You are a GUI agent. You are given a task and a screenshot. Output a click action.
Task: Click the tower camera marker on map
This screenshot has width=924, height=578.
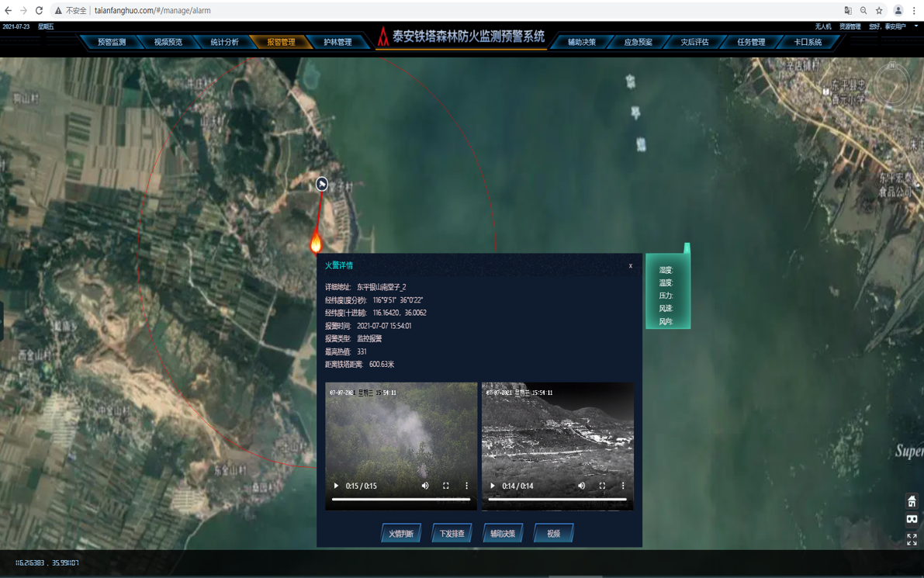click(x=322, y=184)
